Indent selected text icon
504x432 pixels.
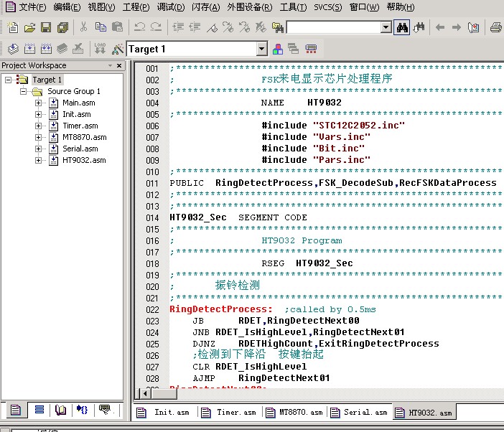pos(178,27)
